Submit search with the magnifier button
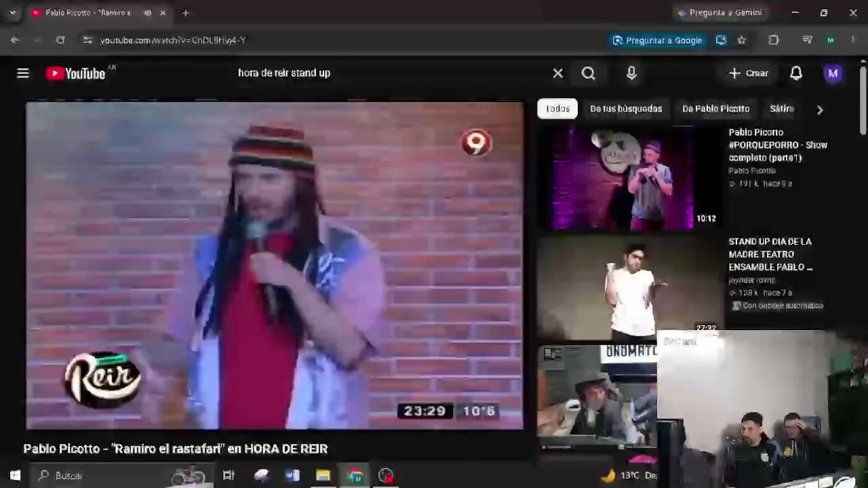This screenshot has height=488, width=868. click(589, 73)
